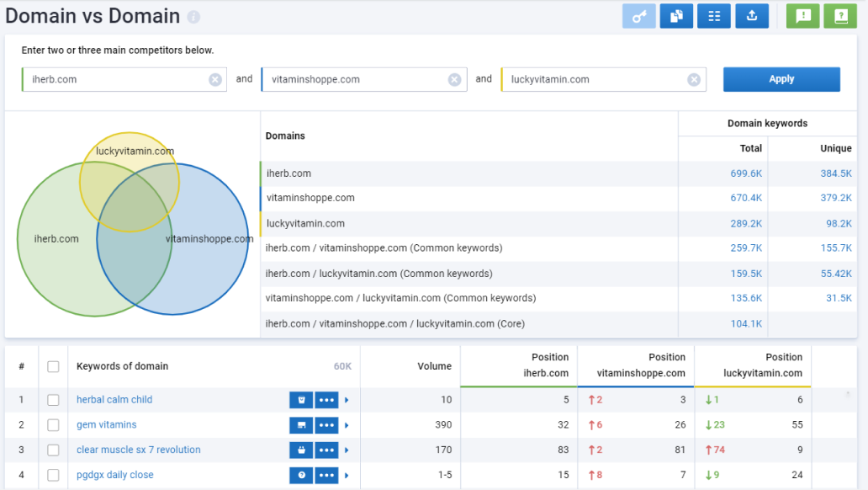Clear the luckyvitamin.com domain field

click(694, 80)
